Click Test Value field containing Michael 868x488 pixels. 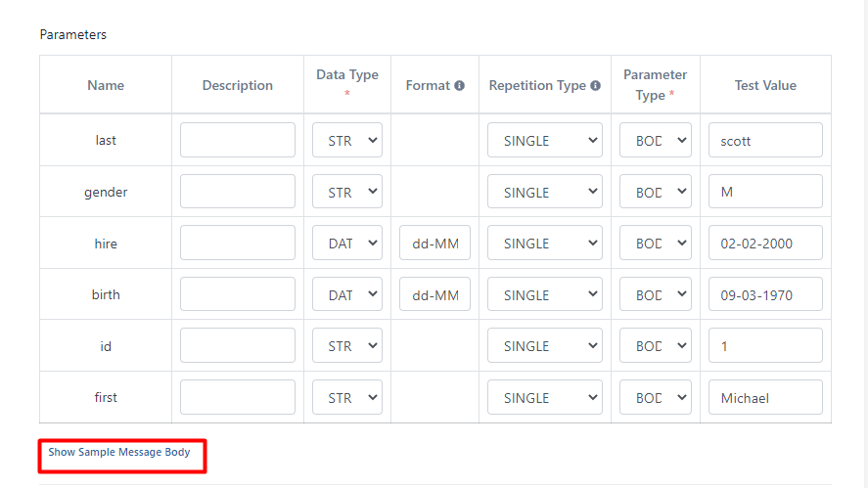tap(765, 397)
